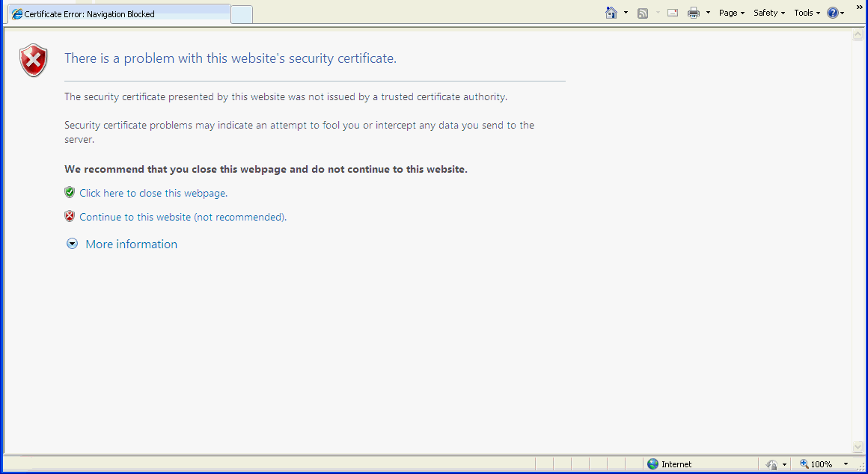Expand the command bar overflow chevron
Screen dimensions: 868x474
[x=860, y=7]
